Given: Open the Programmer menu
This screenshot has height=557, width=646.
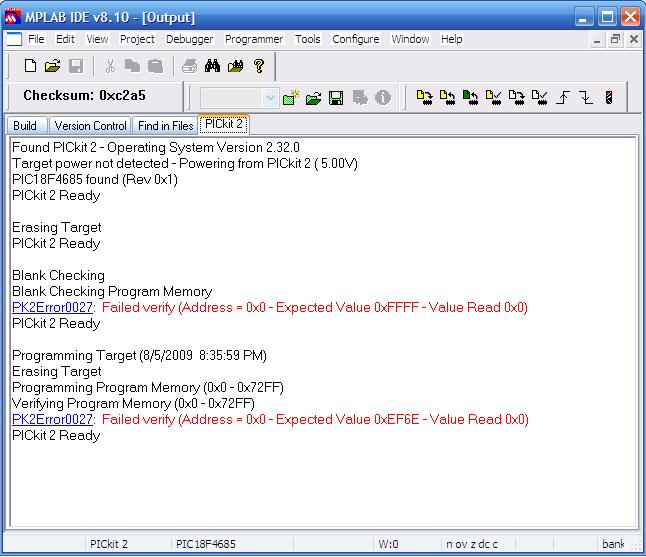Looking at the screenshot, I should (x=254, y=39).
